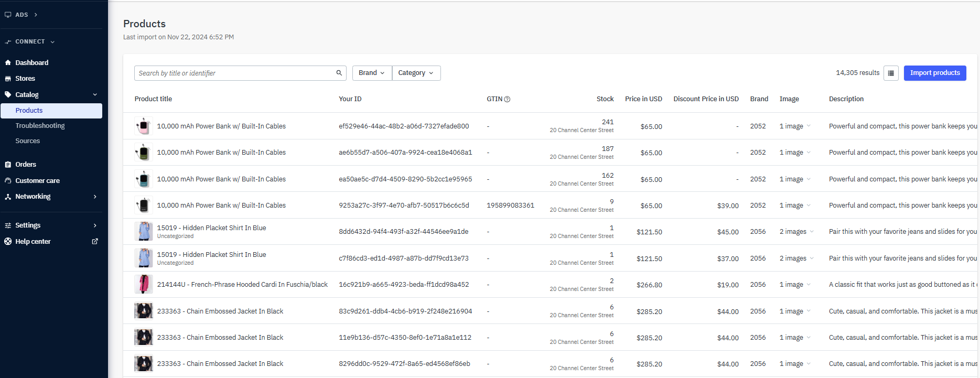
Task: Click the Dashboard home icon
Action: (8, 63)
